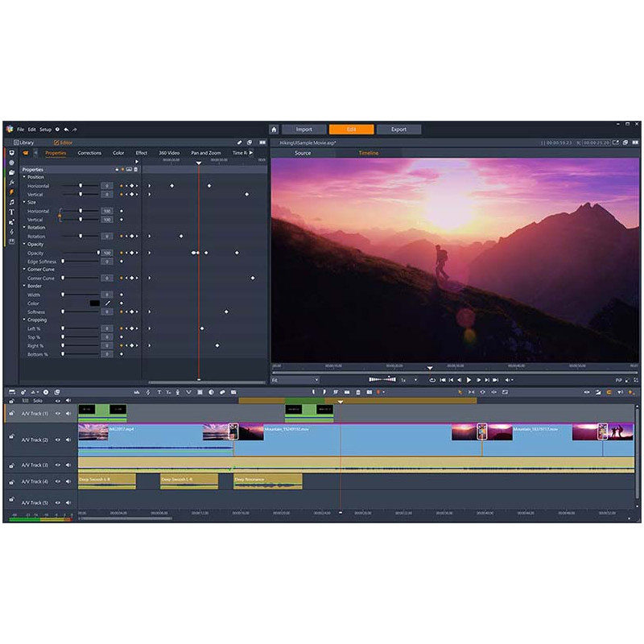Toggle loop playback in preview controls

pos(432,379)
